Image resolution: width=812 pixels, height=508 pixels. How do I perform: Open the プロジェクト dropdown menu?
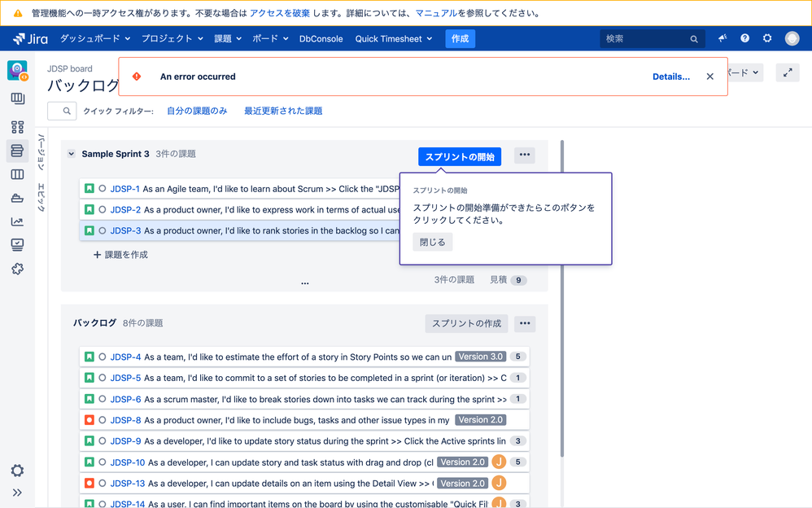[172, 39]
